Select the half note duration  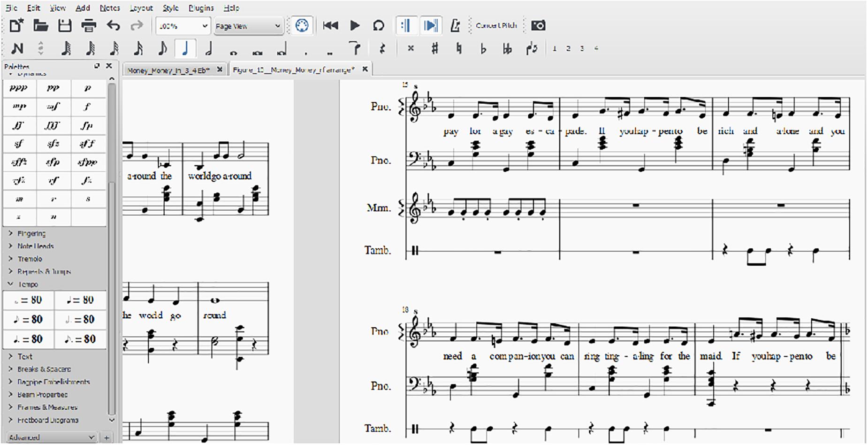click(x=209, y=48)
